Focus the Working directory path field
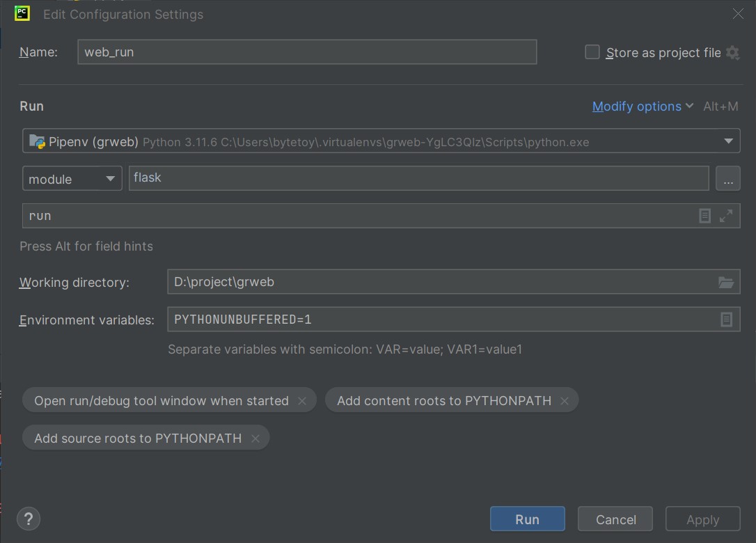Image resolution: width=756 pixels, height=543 pixels. coord(439,282)
